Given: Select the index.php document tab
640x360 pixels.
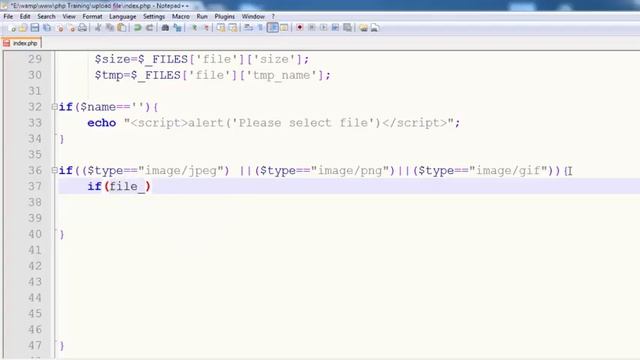Looking at the screenshot, I should click(21, 43).
